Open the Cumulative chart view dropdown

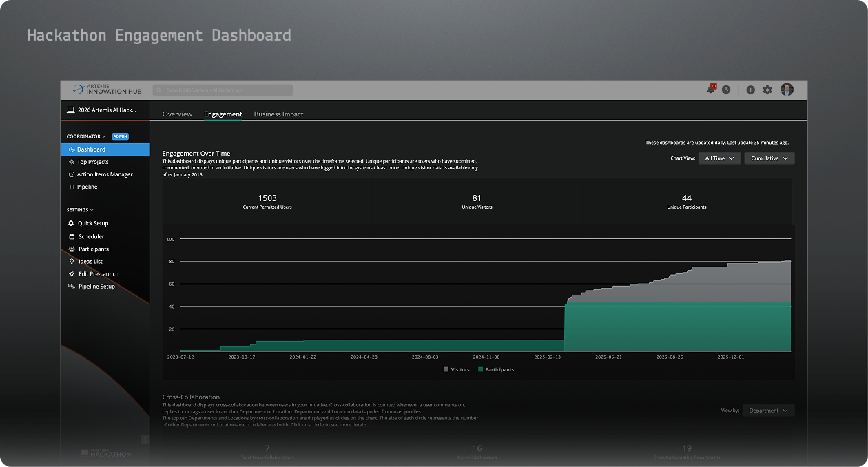pos(769,158)
